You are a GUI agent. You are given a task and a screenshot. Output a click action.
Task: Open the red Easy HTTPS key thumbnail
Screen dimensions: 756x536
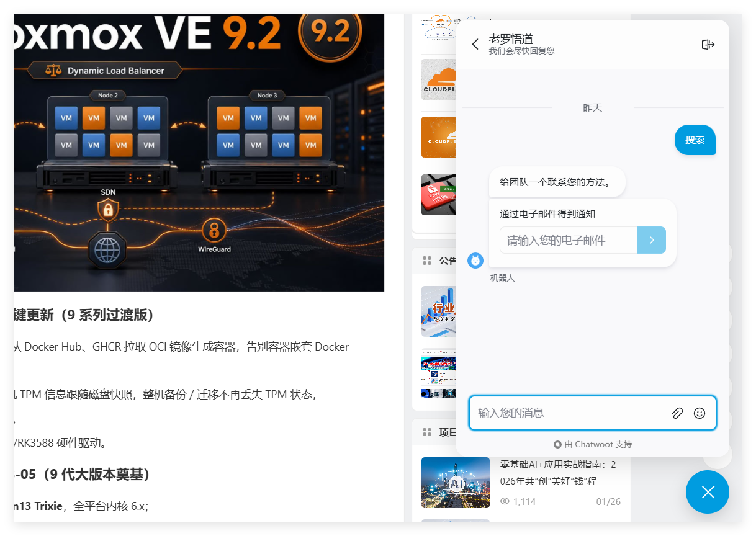(x=439, y=195)
